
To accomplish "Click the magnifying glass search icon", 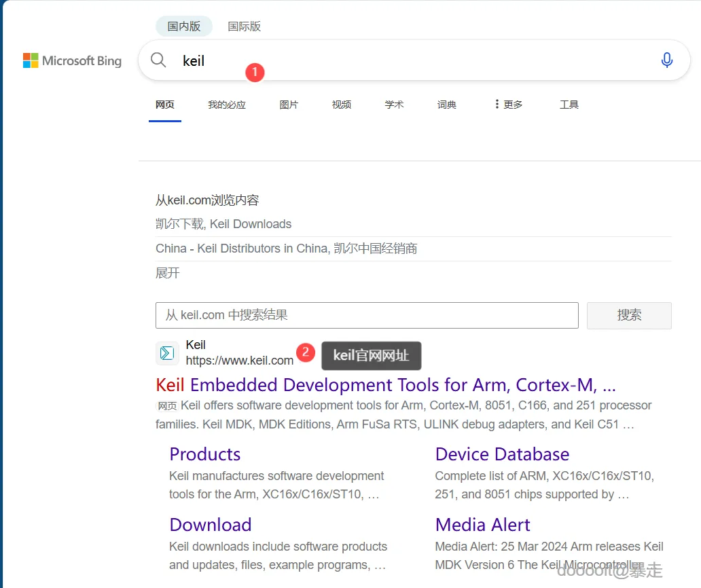I will tap(158, 60).
